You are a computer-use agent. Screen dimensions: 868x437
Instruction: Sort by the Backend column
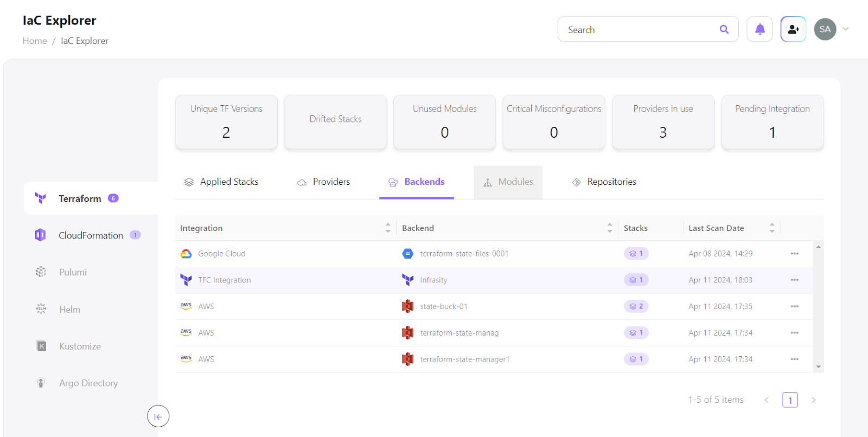click(x=507, y=228)
